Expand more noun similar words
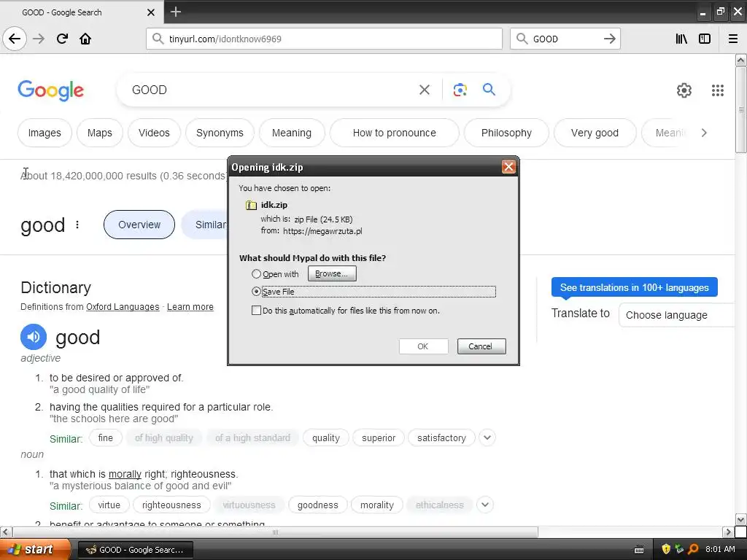Image resolution: width=747 pixels, height=560 pixels. [x=485, y=505]
